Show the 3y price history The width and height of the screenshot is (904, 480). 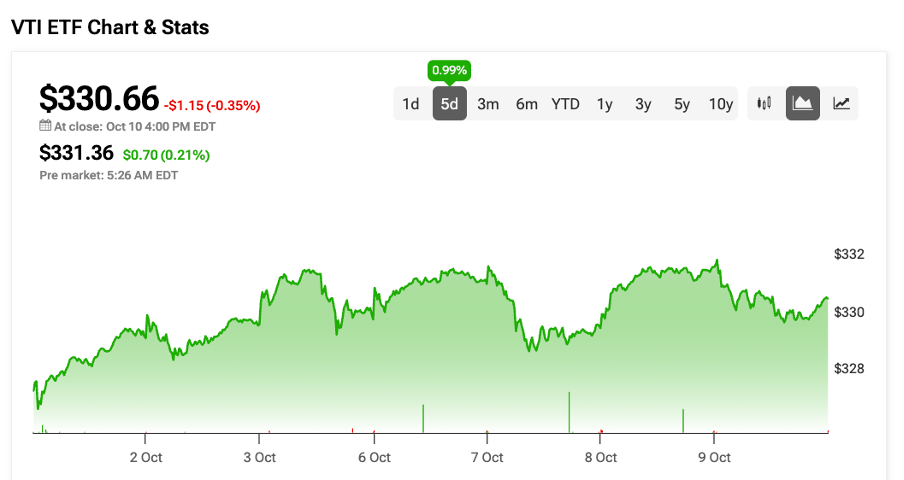(x=643, y=104)
